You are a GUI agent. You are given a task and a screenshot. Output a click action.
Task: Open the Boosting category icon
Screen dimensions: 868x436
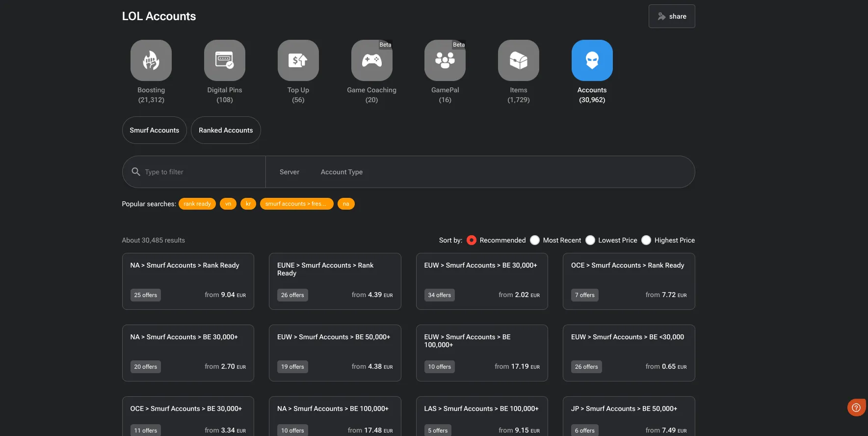[151, 60]
